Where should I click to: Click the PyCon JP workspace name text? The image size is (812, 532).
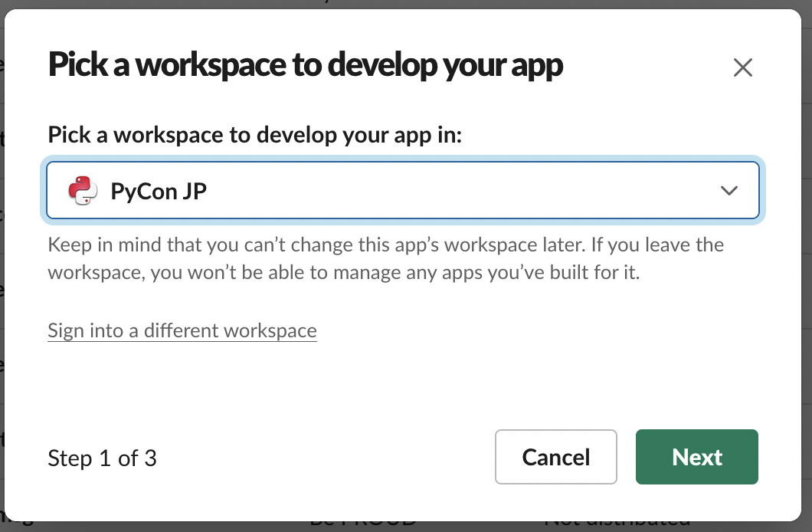point(159,190)
